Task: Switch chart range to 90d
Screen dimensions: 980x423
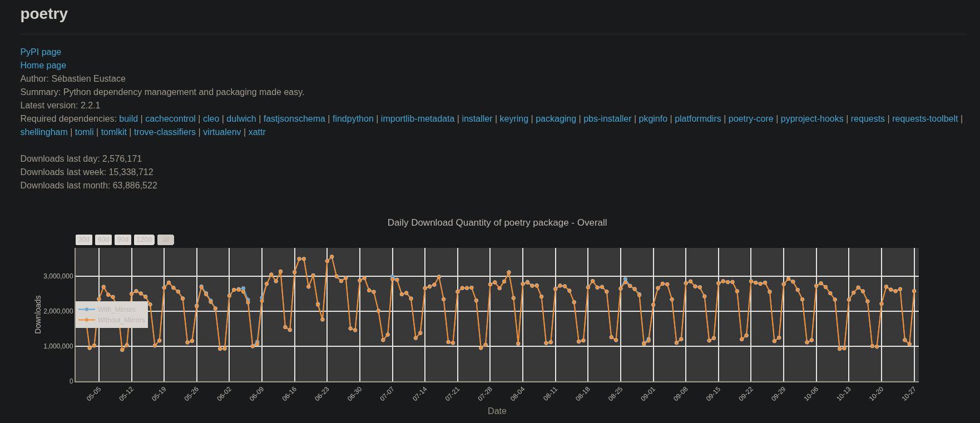Action: pyautogui.click(x=123, y=240)
